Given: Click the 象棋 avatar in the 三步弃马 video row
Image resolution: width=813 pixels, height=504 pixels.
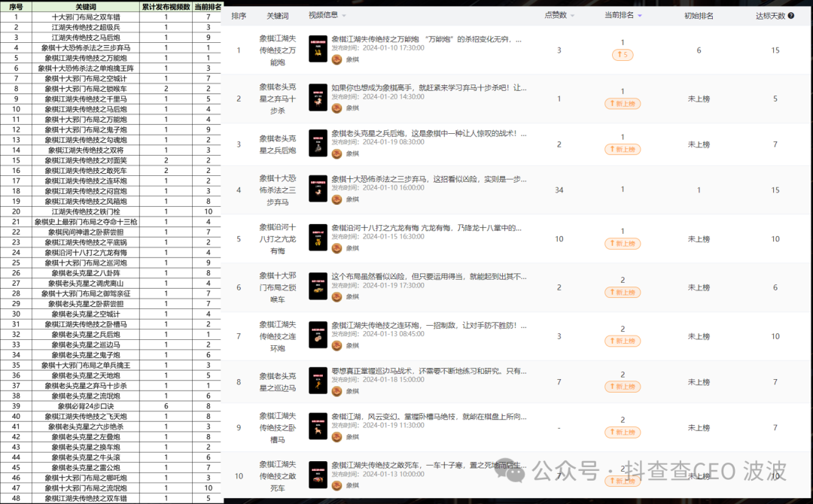Looking at the screenshot, I should coord(336,199).
